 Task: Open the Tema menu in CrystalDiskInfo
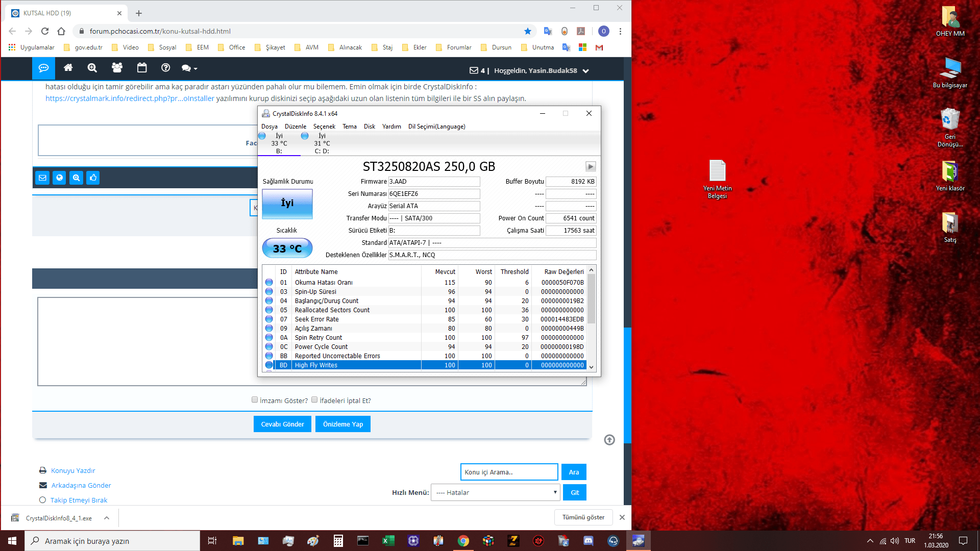pos(349,127)
